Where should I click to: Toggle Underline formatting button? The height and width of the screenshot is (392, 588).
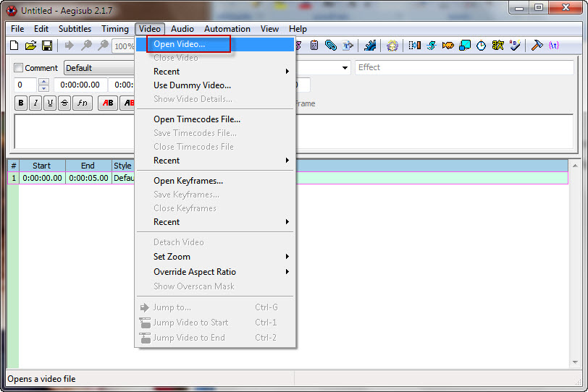[50, 103]
